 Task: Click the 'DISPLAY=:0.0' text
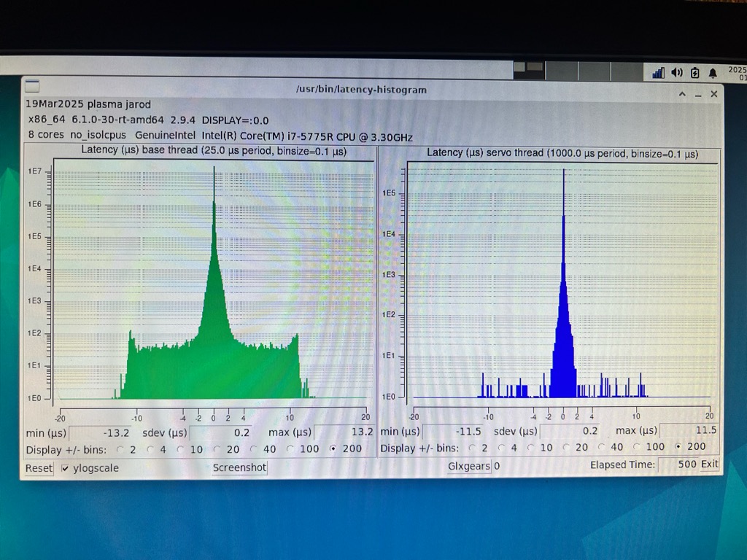point(236,120)
